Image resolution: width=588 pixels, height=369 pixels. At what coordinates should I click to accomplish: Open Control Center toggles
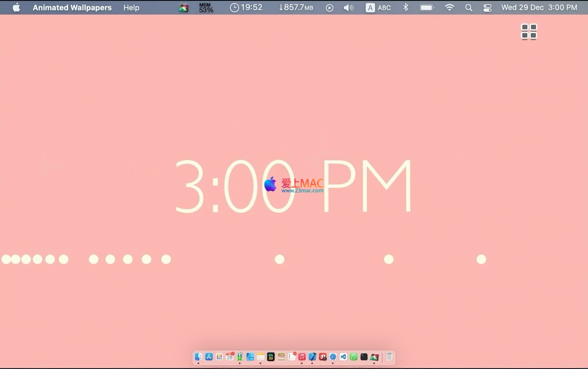[487, 7]
